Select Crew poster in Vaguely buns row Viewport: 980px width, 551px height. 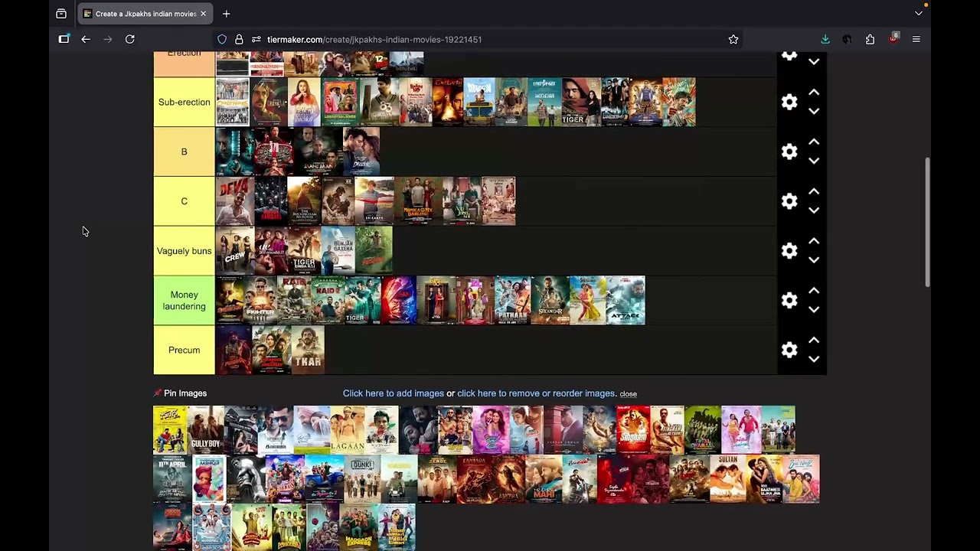pyautogui.click(x=234, y=251)
